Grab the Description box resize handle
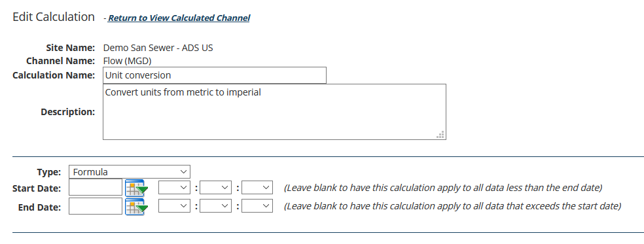This screenshot has height=244, width=644. click(x=440, y=135)
